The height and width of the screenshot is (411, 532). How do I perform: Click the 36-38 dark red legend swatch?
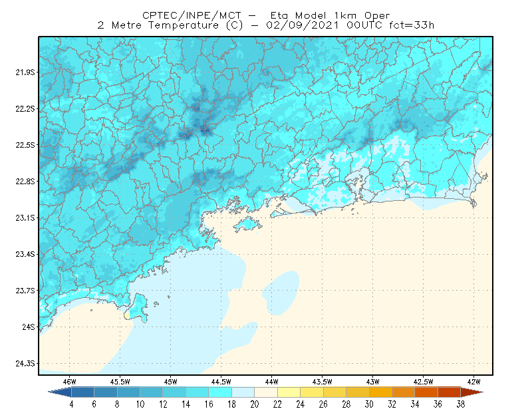[x=450, y=392]
